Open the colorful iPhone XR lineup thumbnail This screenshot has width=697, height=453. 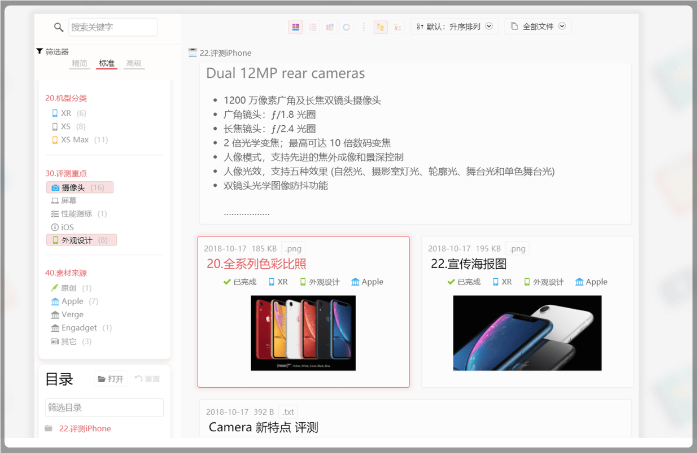pyautogui.click(x=303, y=333)
